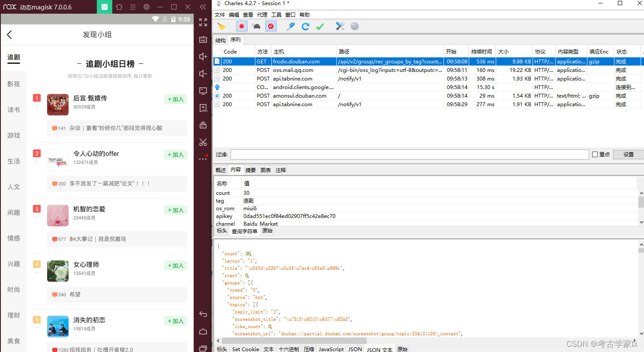Click the Compose pen icon in Charles
This screenshot has height=352, width=644.
[291, 27]
